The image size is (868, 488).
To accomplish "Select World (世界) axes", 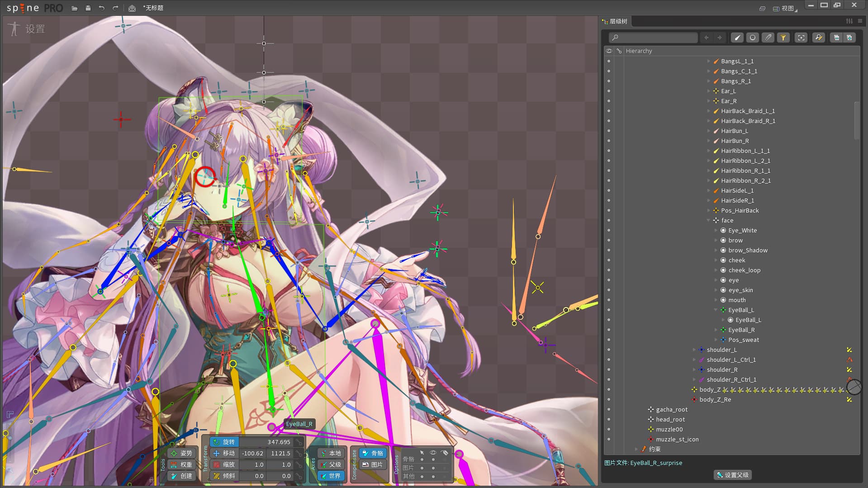I will [x=331, y=476].
